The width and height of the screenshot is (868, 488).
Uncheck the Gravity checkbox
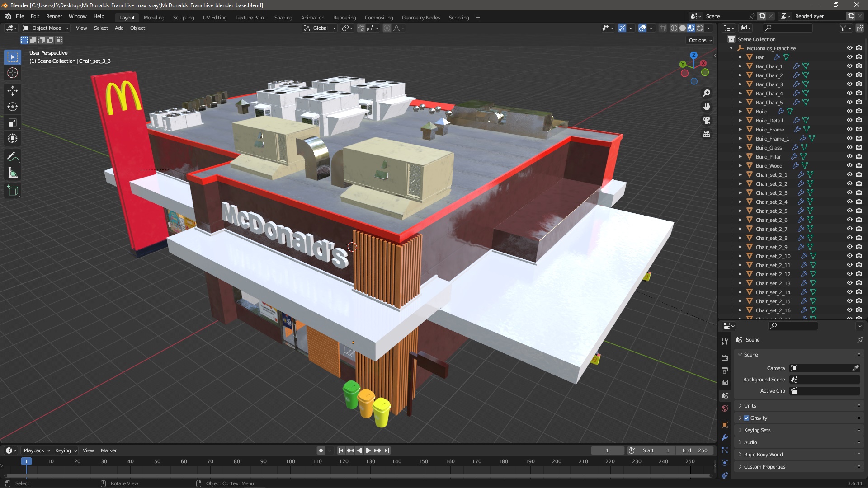tap(746, 418)
